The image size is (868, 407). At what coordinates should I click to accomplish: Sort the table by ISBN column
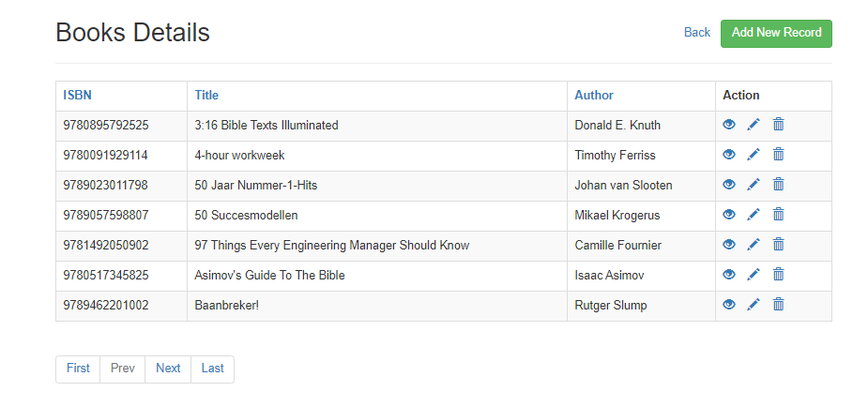point(77,95)
